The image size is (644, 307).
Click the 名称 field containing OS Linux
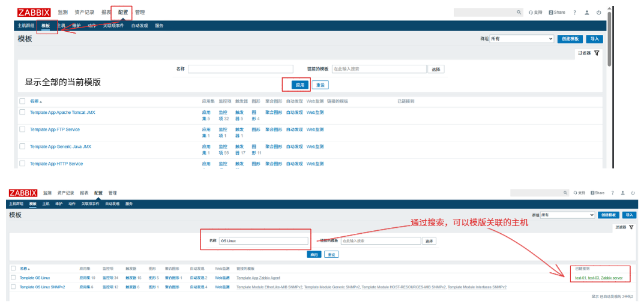click(x=263, y=240)
